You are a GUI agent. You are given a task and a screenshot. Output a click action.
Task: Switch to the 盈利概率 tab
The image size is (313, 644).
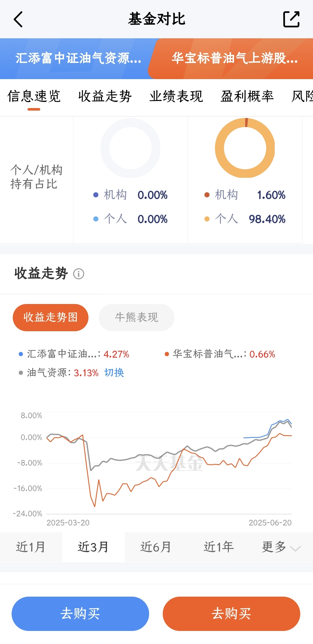(247, 96)
